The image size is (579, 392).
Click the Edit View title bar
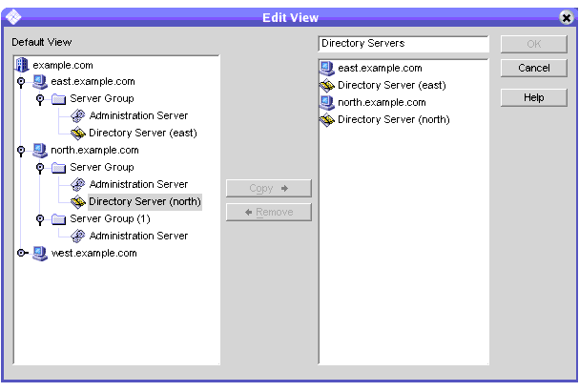pos(290,17)
